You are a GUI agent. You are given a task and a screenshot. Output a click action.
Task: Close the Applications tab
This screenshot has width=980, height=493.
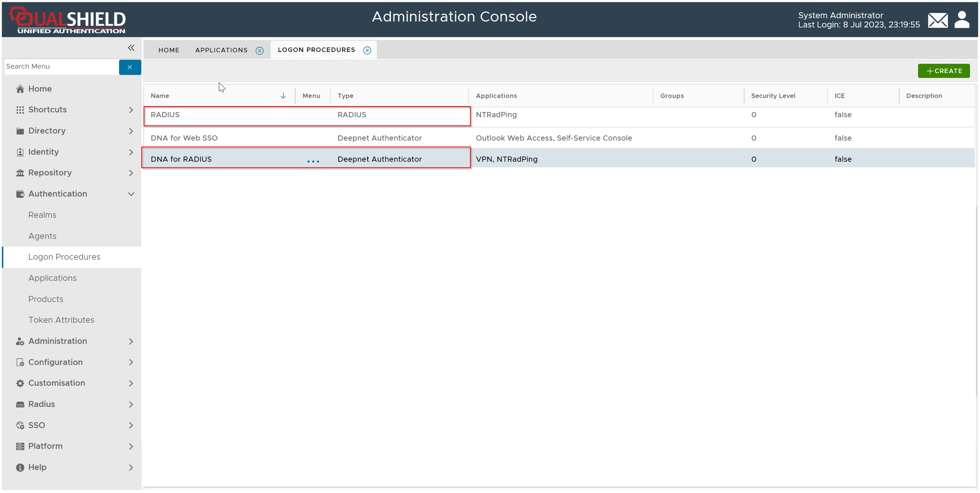[259, 50]
